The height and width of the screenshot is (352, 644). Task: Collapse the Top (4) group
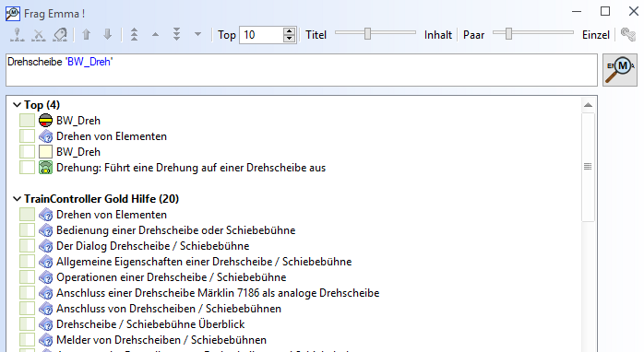(17, 105)
